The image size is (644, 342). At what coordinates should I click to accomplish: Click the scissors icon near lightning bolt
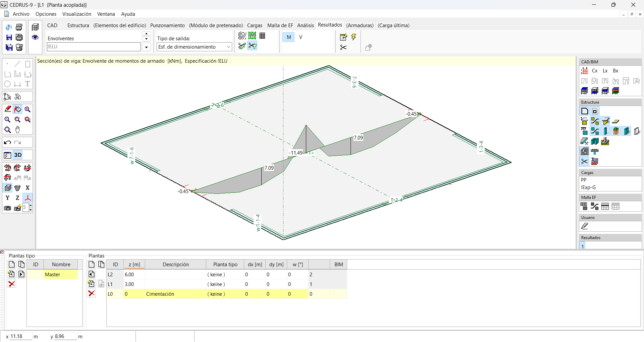(343, 47)
